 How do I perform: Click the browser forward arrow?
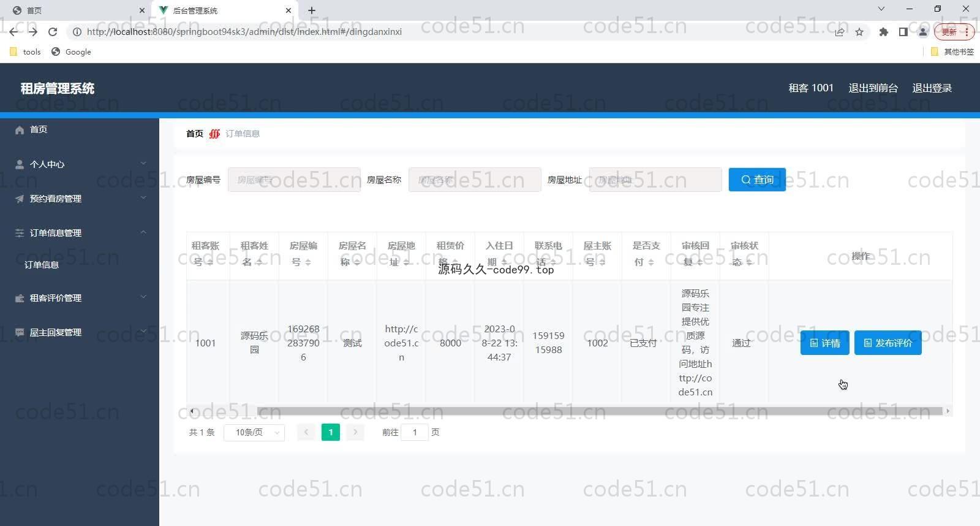click(x=33, y=32)
